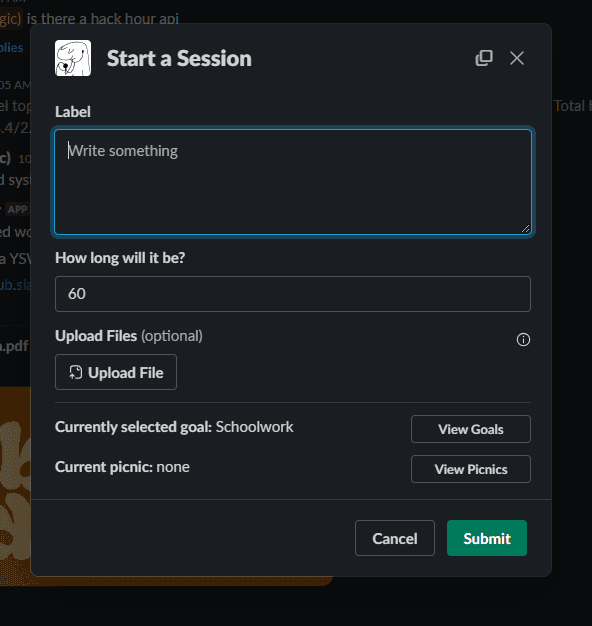Submit the new session
This screenshot has height=626, width=592.
pos(487,538)
